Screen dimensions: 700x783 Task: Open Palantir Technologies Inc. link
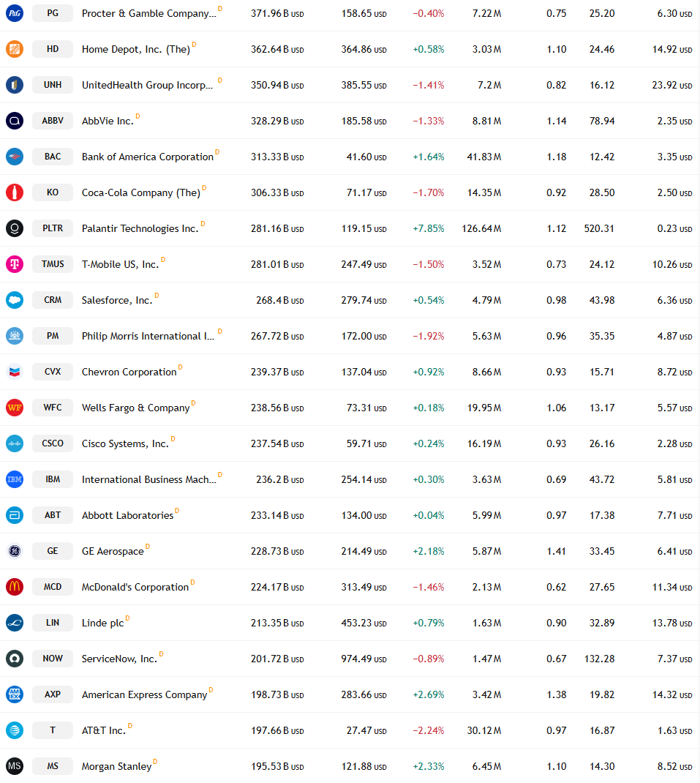point(140,229)
